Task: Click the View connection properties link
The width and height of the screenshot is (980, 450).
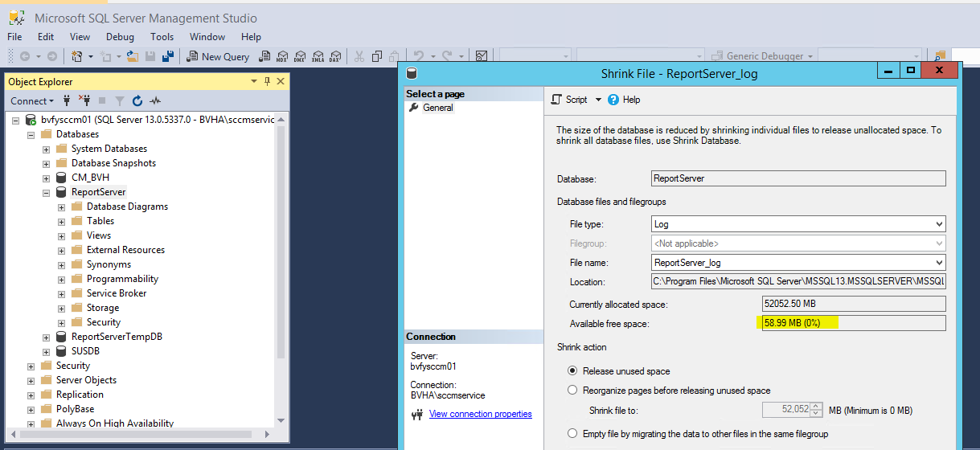Action: (x=481, y=414)
